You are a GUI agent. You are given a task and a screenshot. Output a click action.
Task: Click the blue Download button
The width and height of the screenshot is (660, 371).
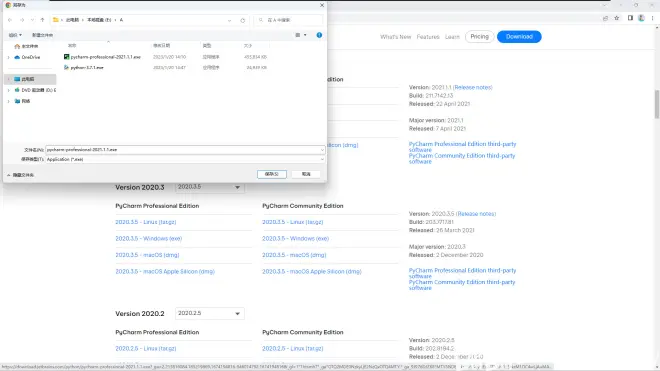(x=519, y=37)
